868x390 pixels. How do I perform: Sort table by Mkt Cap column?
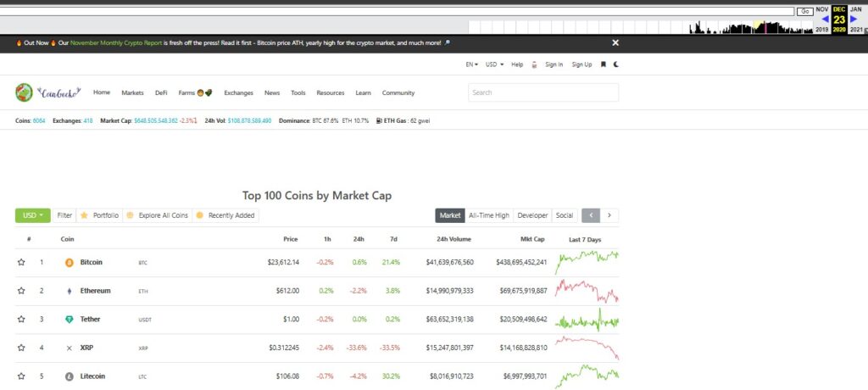point(532,239)
